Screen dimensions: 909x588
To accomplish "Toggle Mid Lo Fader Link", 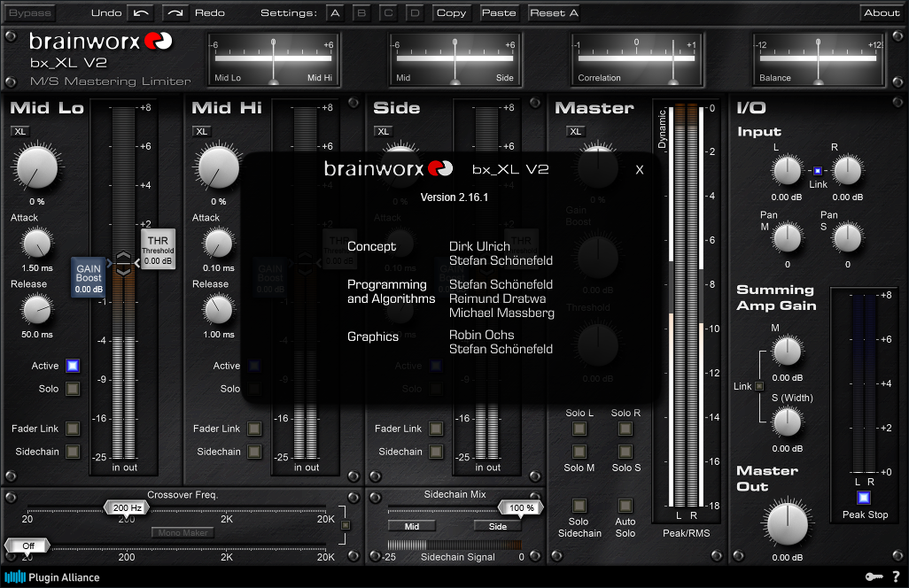I will (73, 429).
